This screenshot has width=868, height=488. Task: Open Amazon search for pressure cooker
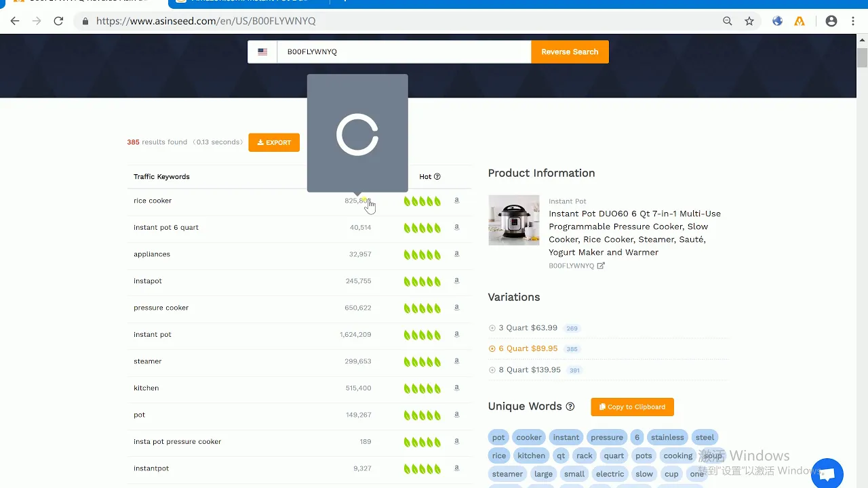tap(456, 308)
